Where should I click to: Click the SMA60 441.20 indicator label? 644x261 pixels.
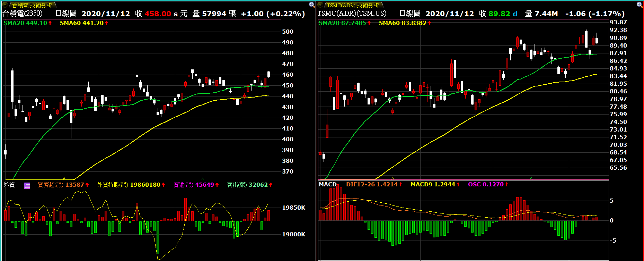(x=82, y=23)
